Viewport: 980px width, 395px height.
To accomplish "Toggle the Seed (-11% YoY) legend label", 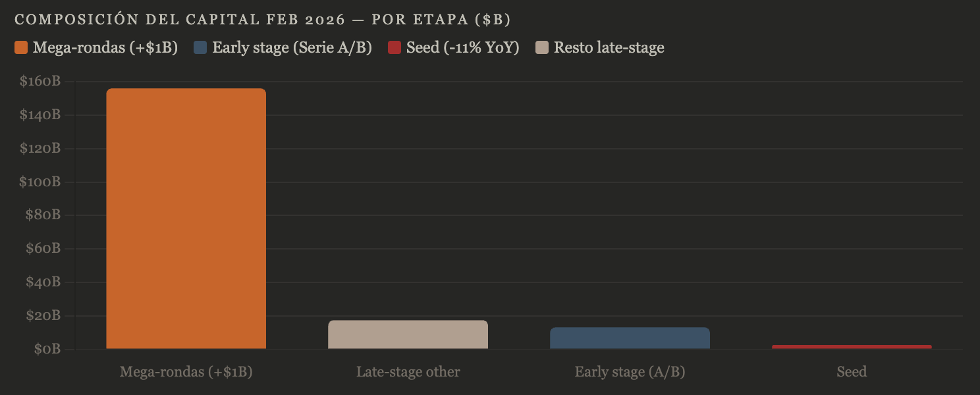I will [463, 47].
